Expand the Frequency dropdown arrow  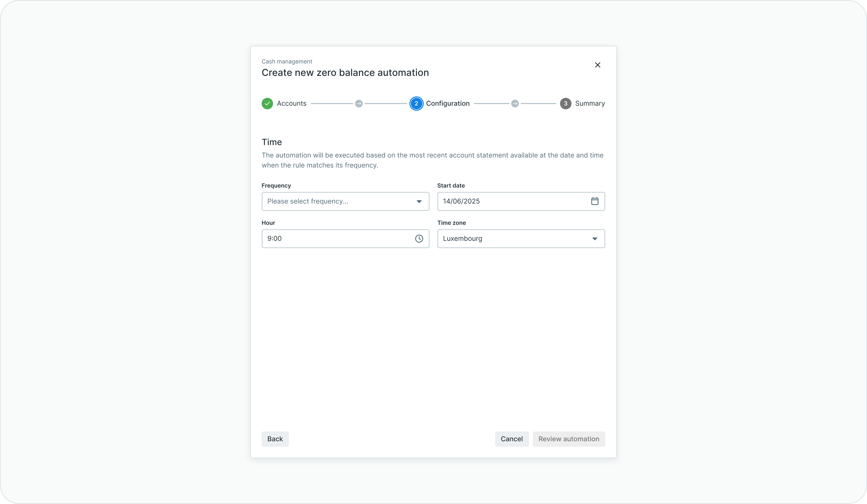(x=419, y=202)
